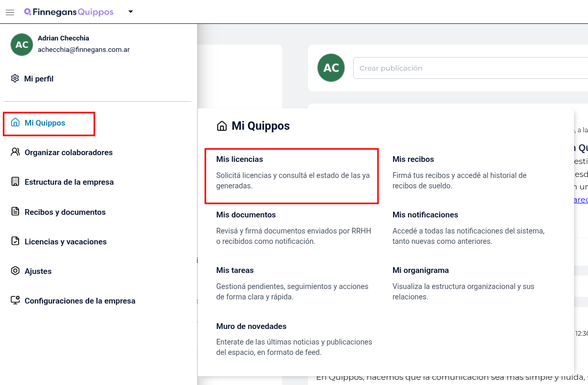Click the AC avatar beside Crear publicación
The height and width of the screenshot is (385, 588).
pos(331,68)
